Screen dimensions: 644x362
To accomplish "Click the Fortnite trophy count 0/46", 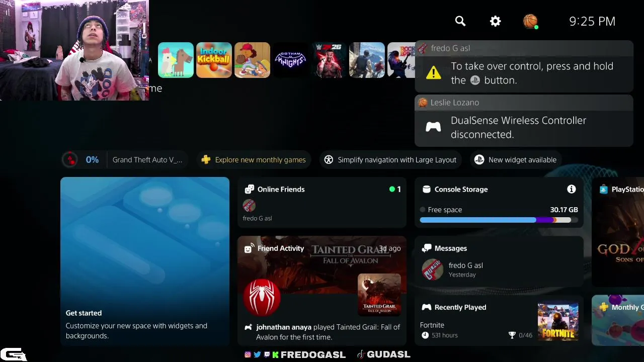I will [521, 335].
